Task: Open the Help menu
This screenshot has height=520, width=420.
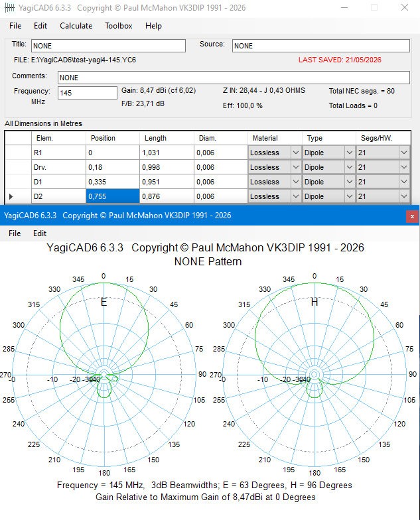Action: [153, 26]
